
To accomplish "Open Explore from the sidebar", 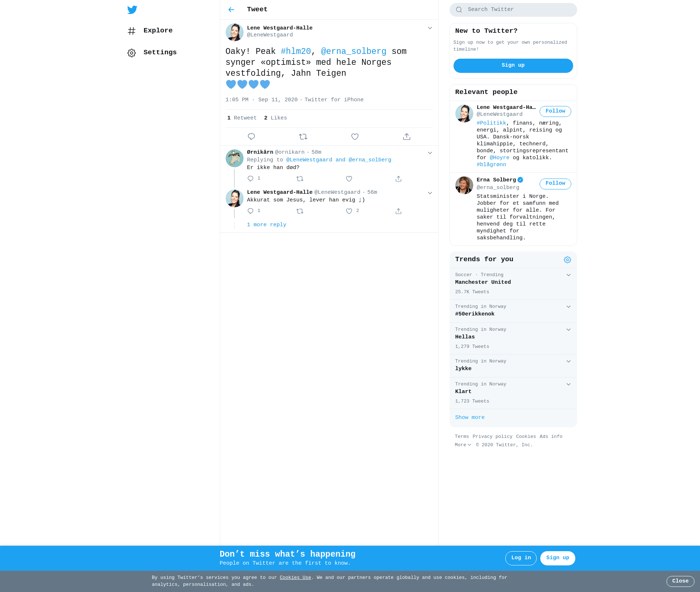I will [150, 31].
